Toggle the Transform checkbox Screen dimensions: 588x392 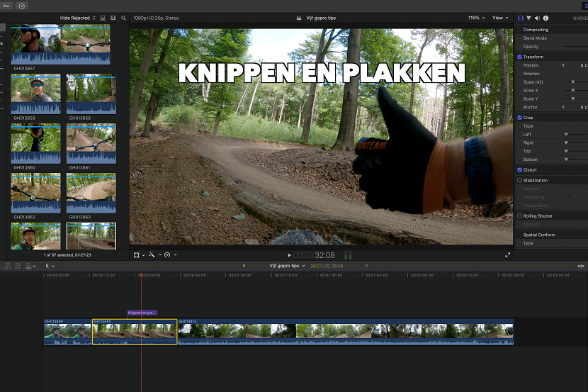520,57
